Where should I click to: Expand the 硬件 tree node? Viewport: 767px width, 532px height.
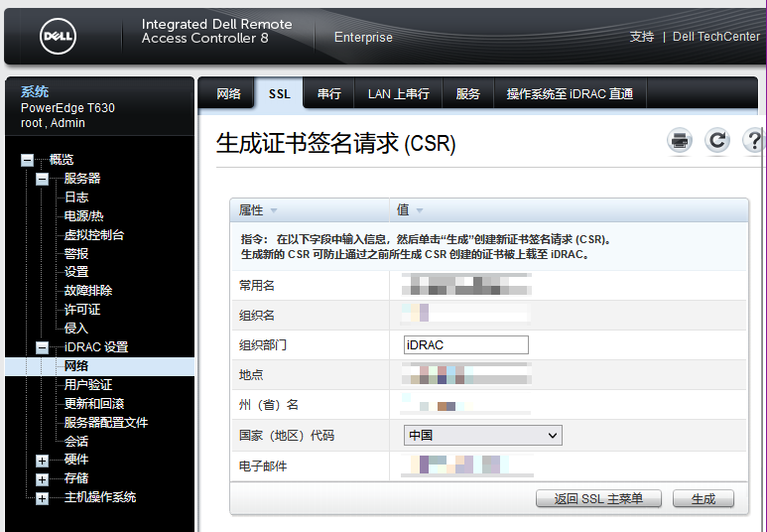42,461
